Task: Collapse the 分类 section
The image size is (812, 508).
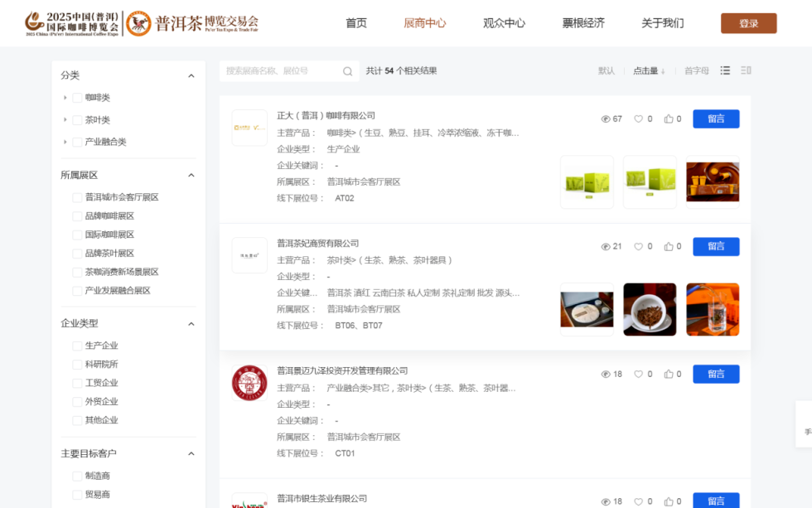Action: (x=191, y=75)
